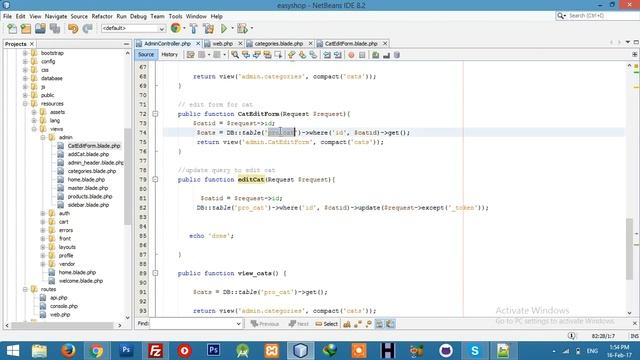The width and height of the screenshot is (640, 360).
Task: Open FileZilla from the taskbar
Action: click(155, 351)
